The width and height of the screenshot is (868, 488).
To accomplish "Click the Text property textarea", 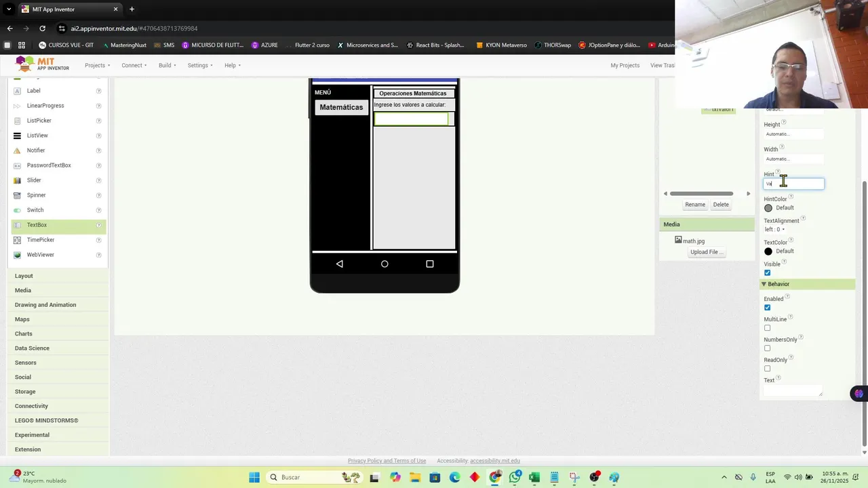I will click(793, 390).
